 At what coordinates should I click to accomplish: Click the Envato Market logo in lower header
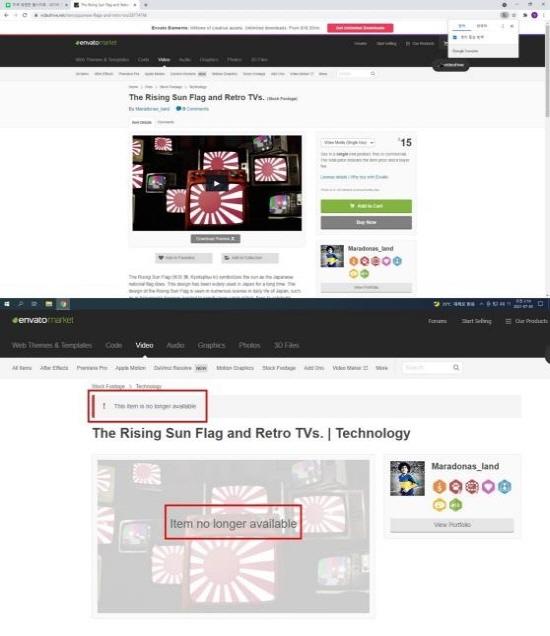(43, 320)
